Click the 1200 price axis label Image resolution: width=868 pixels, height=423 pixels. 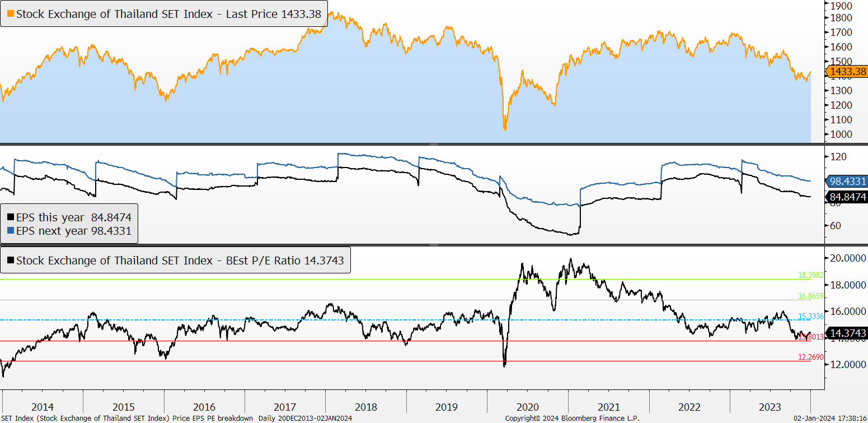pos(842,105)
